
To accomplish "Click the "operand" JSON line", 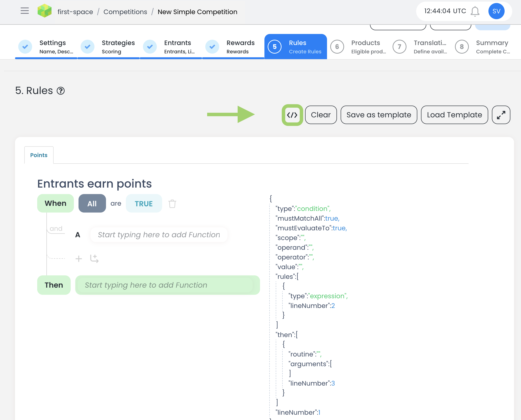I will click(x=295, y=247).
